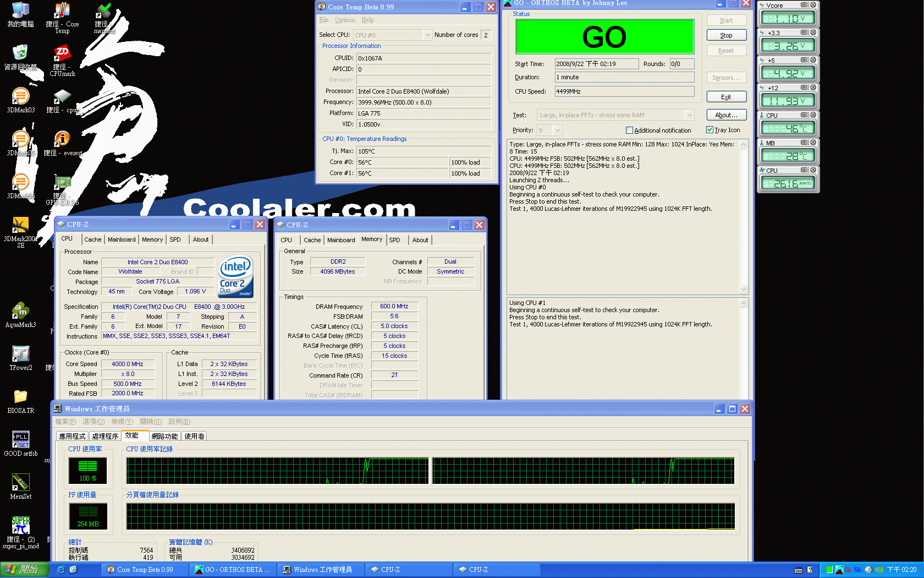Launch 3DMark03 from the desktop
Viewport: 924px width, 578px height.
[x=20, y=100]
